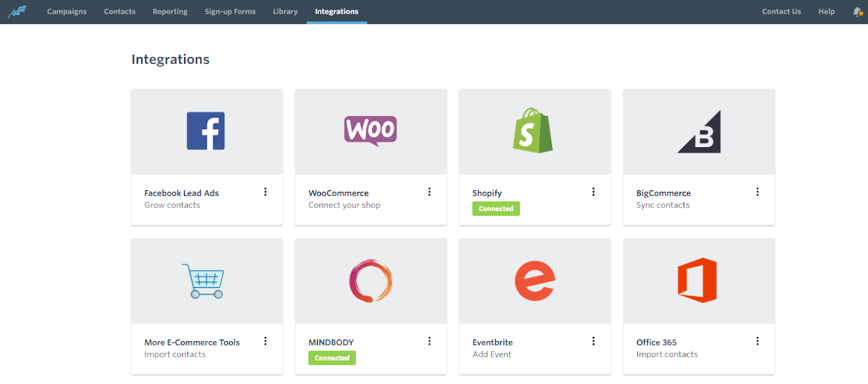Go to the Campaigns tab

(x=67, y=11)
